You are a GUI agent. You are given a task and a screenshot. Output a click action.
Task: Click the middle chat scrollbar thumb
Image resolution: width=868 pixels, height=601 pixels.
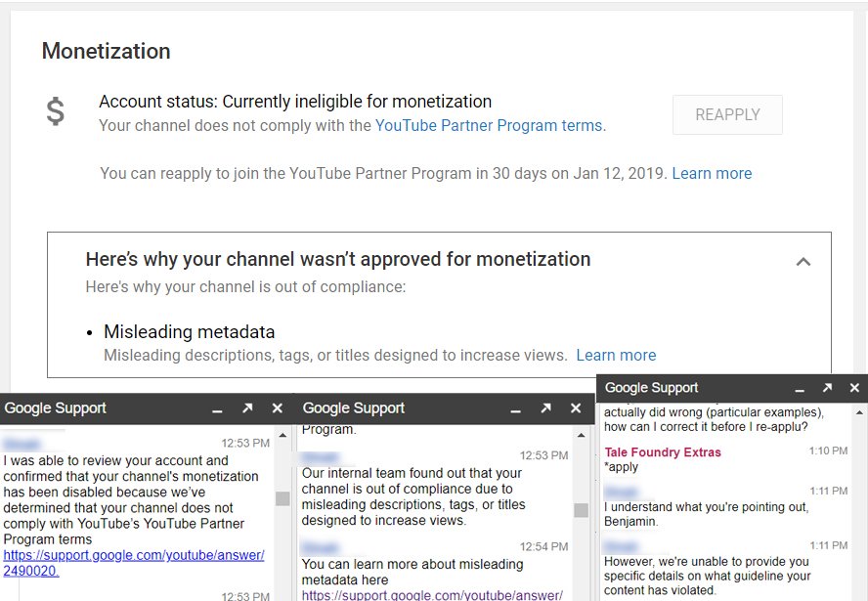[x=582, y=510]
